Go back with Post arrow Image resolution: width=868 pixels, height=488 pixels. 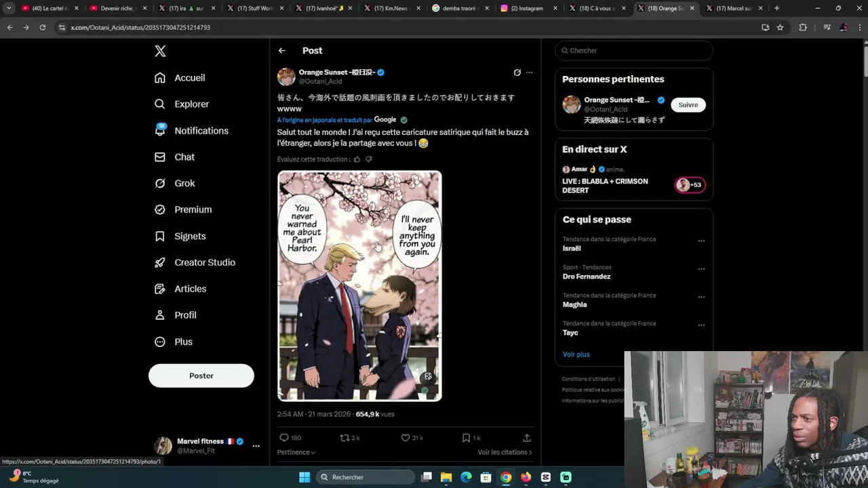(x=282, y=51)
